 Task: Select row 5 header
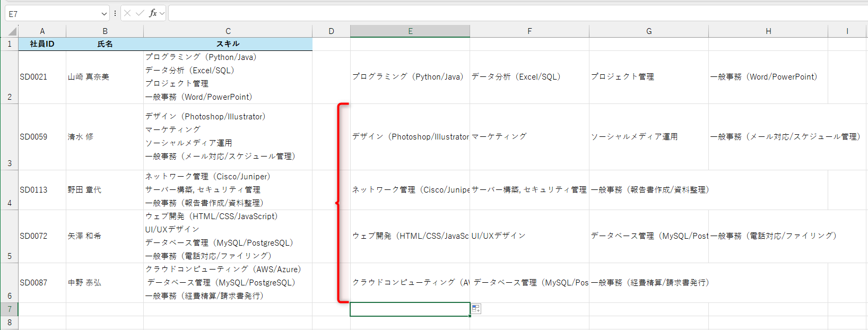9,236
